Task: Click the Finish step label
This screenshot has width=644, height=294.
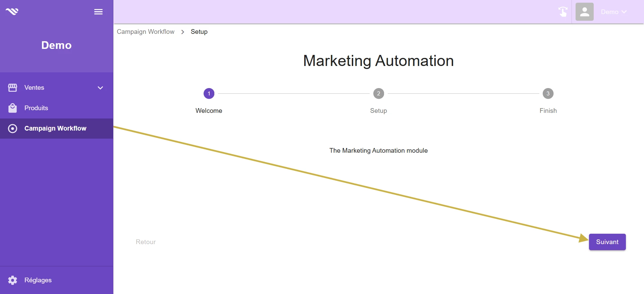Action: [548, 111]
